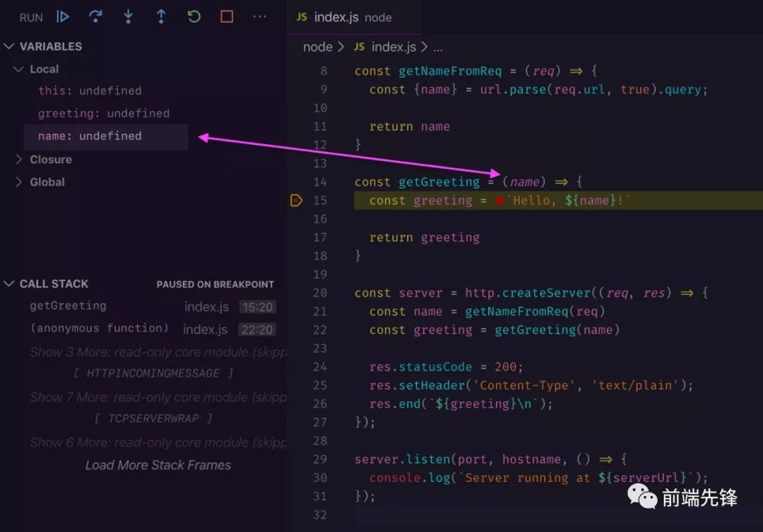This screenshot has height=532, width=763.
Task: Open the more debug actions ellipsis
Action: (x=259, y=17)
